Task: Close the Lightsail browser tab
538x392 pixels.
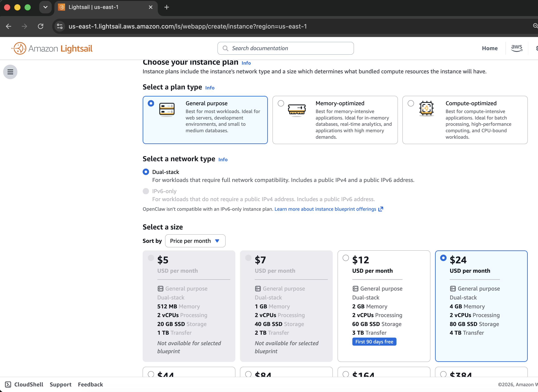Action: click(x=151, y=7)
